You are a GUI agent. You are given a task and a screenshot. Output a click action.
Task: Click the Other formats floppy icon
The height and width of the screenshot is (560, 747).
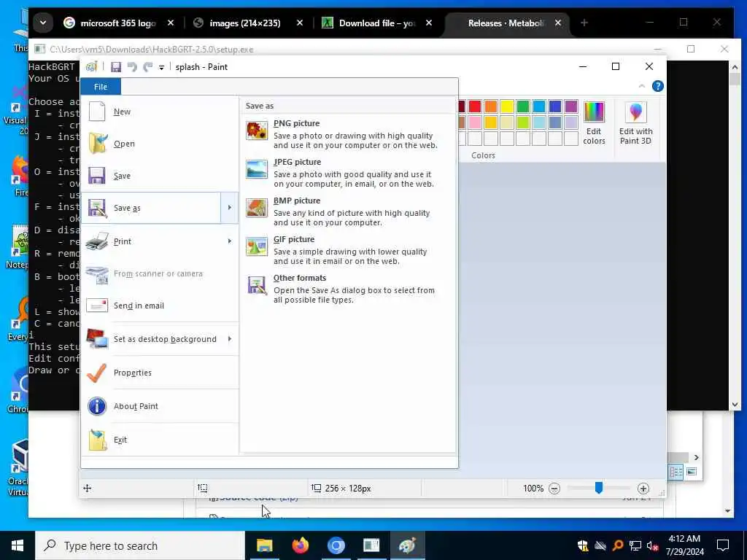(x=257, y=285)
